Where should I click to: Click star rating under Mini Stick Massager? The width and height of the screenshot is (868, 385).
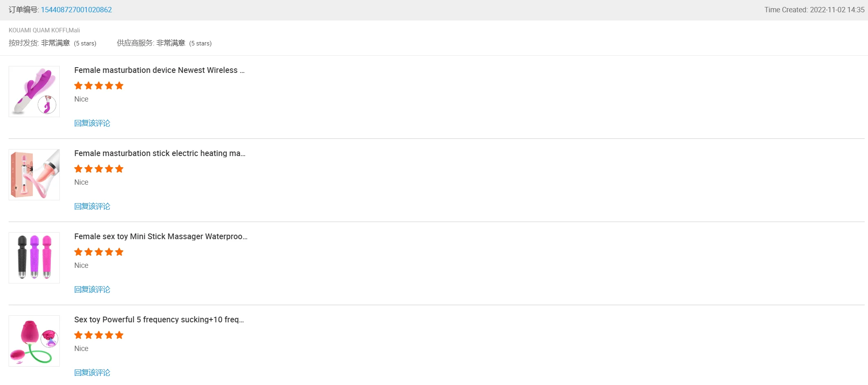tap(99, 252)
